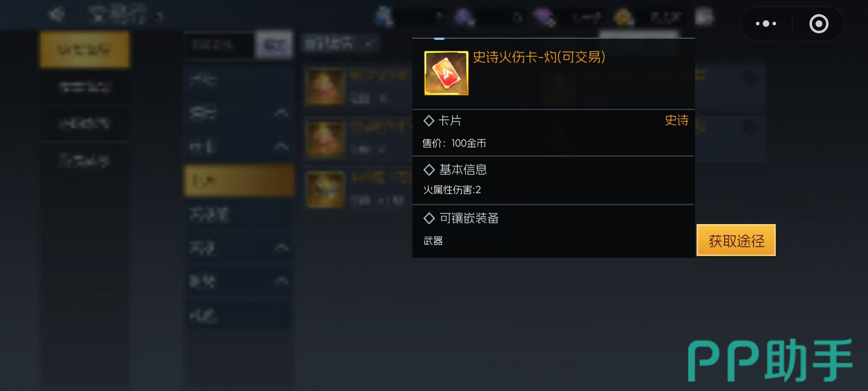Focus the auction search input field
This screenshot has height=391, width=868.
(x=220, y=45)
